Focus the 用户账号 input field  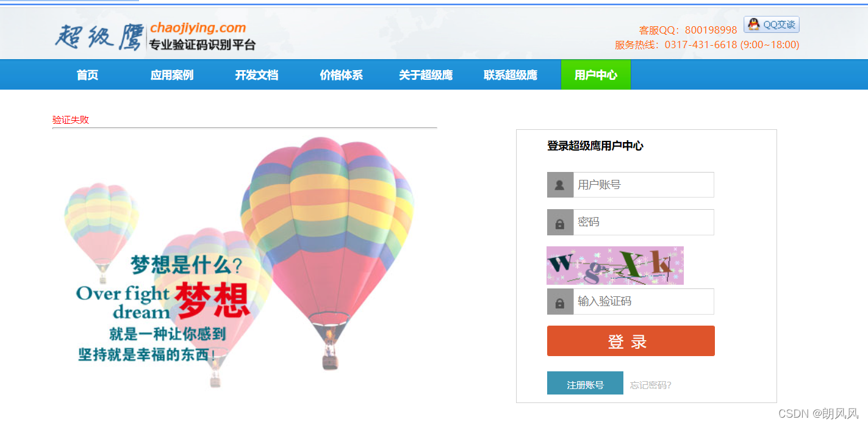644,185
